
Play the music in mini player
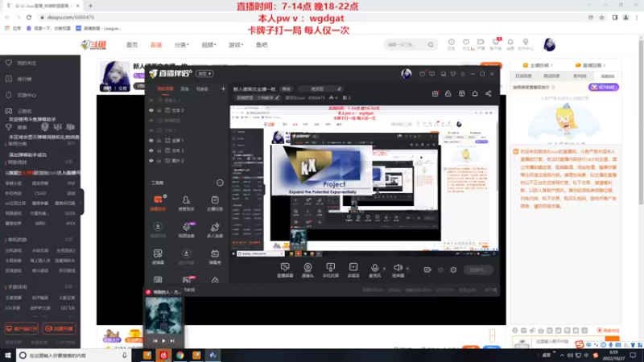click(163, 340)
